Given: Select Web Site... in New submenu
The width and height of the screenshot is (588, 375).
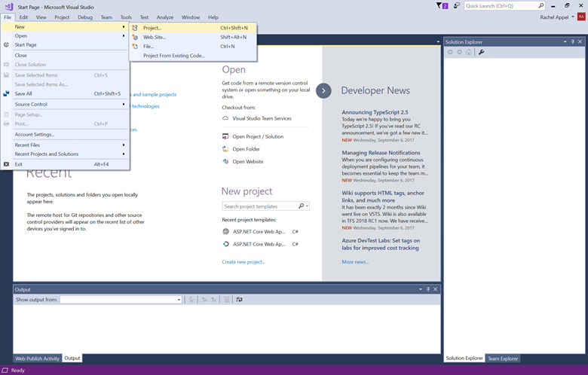Looking at the screenshot, I should (x=193, y=37).
